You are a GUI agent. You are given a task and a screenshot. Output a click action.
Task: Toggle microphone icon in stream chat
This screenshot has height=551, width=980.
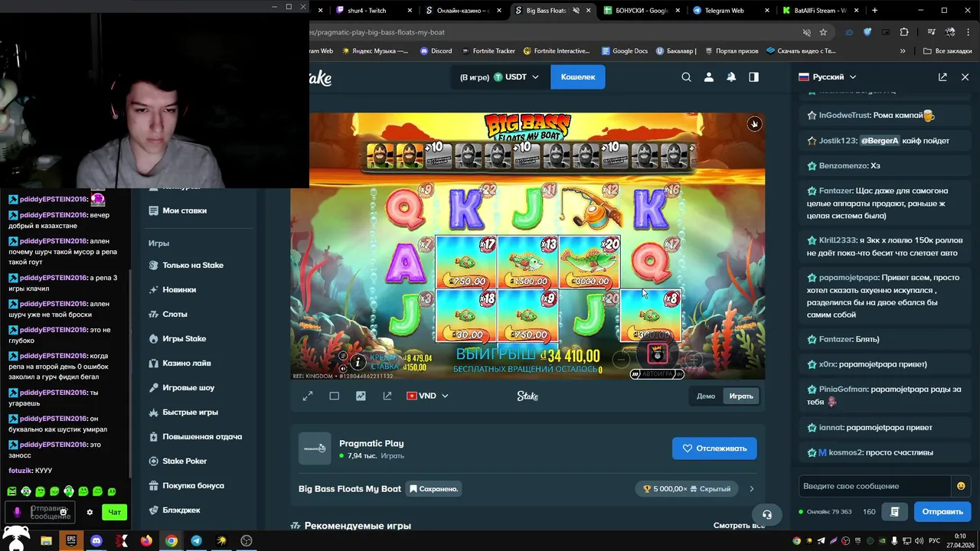[x=18, y=512]
